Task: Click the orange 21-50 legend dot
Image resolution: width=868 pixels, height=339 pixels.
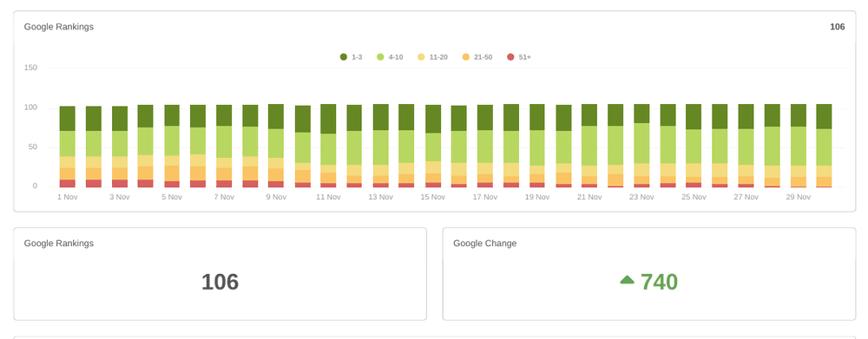Action: pyautogui.click(x=465, y=57)
